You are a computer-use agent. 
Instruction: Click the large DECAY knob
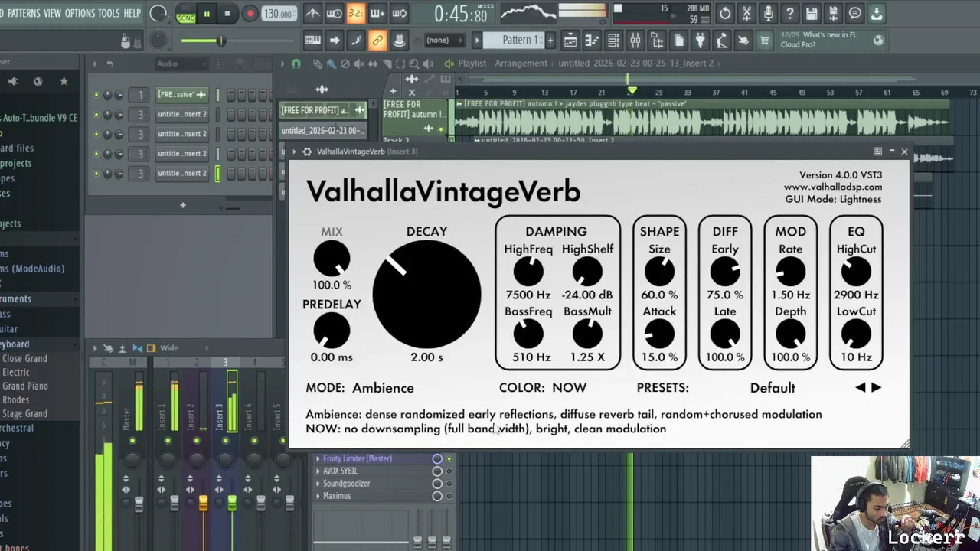[426, 294]
